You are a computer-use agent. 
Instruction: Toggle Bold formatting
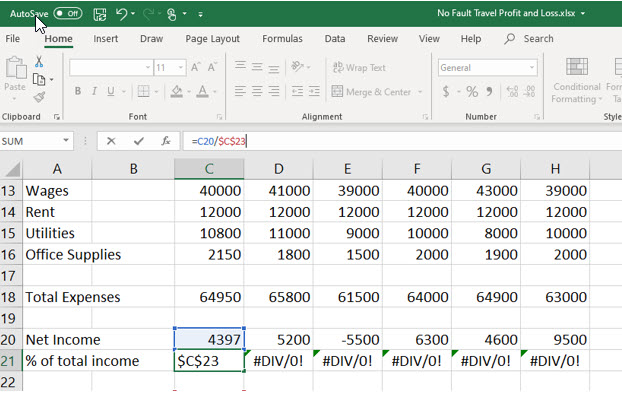tap(78, 91)
